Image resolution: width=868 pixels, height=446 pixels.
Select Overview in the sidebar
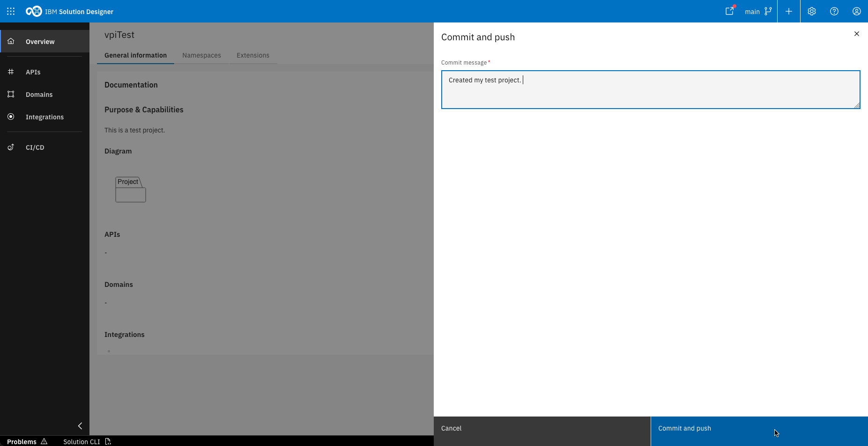point(40,41)
